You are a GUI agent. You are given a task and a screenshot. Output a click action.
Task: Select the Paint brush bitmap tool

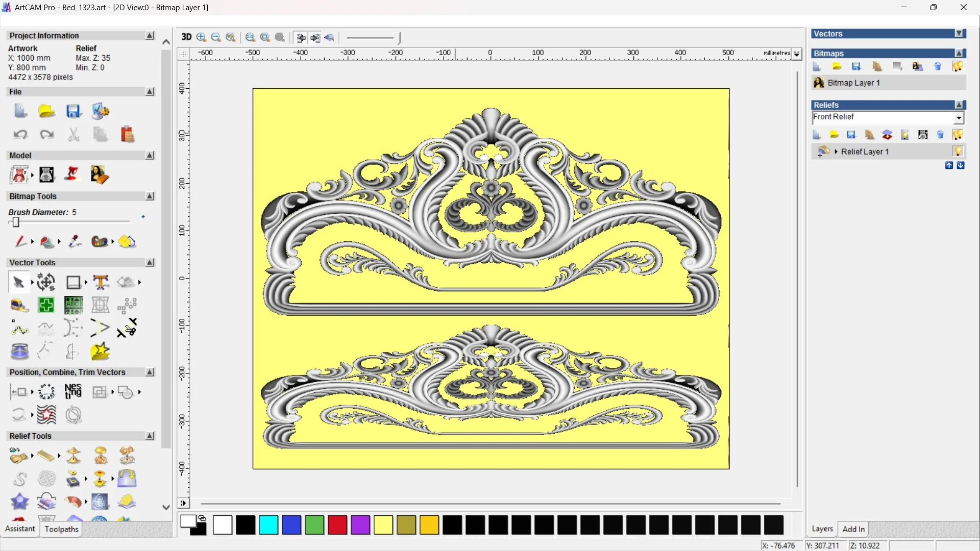[x=20, y=241]
